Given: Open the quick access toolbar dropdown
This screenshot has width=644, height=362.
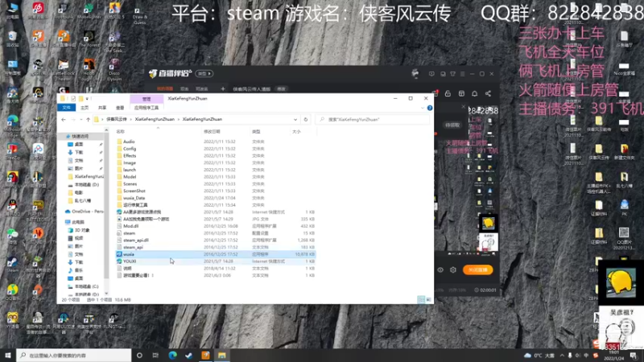Looking at the screenshot, I should (87, 99).
